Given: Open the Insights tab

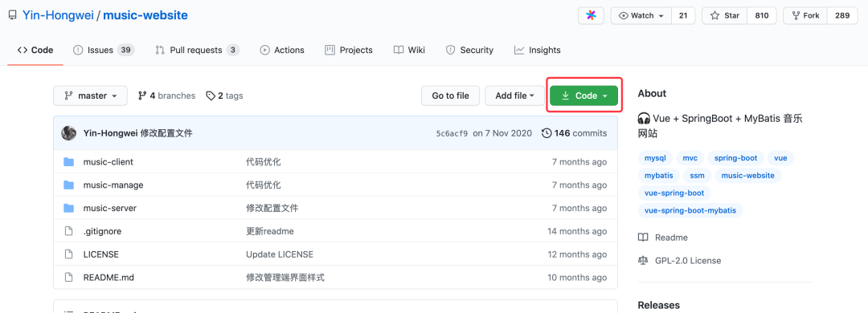Looking at the screenshot, I should pos(537,50).
